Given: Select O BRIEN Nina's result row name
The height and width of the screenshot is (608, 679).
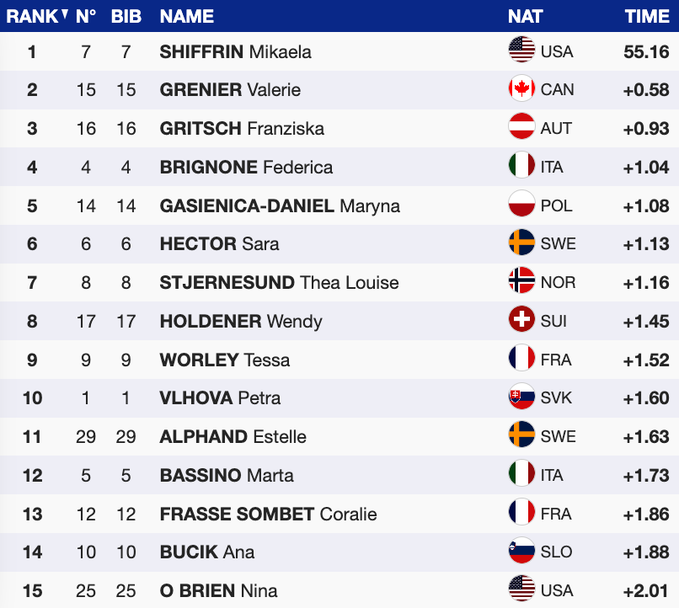Looking at the screenshot, I should [218, 591].
